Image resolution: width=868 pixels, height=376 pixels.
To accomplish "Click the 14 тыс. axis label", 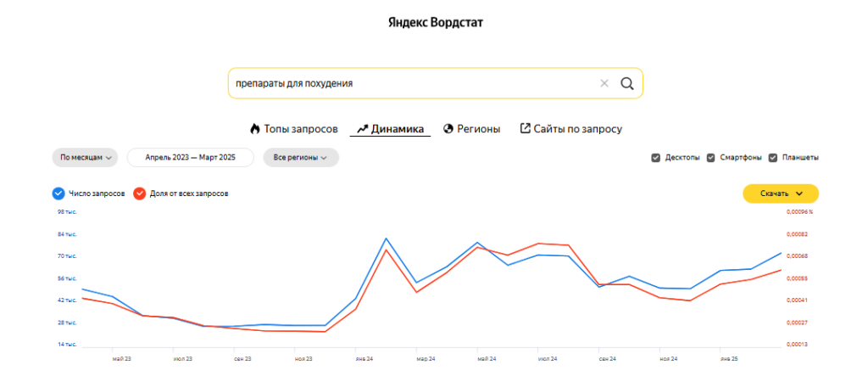I will (67, 345).
